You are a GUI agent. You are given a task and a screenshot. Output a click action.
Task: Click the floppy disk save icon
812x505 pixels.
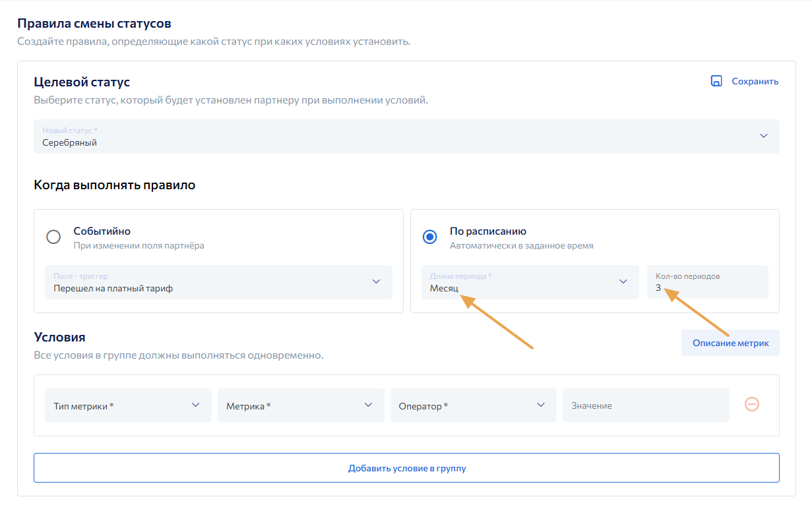pos(716,81)
